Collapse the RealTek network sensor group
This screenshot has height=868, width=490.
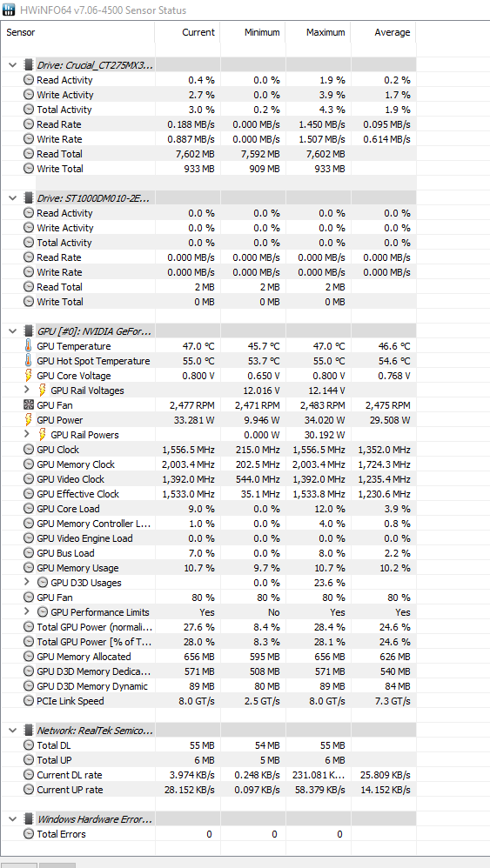pyautogui.click(x=12, y=731)
